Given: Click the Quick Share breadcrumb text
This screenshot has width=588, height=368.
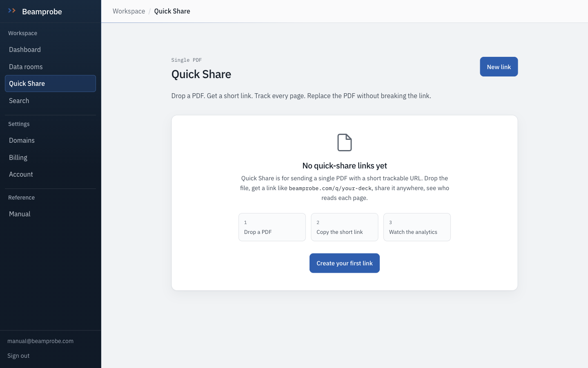Looking at the screenshot, I should click(172, 11).
